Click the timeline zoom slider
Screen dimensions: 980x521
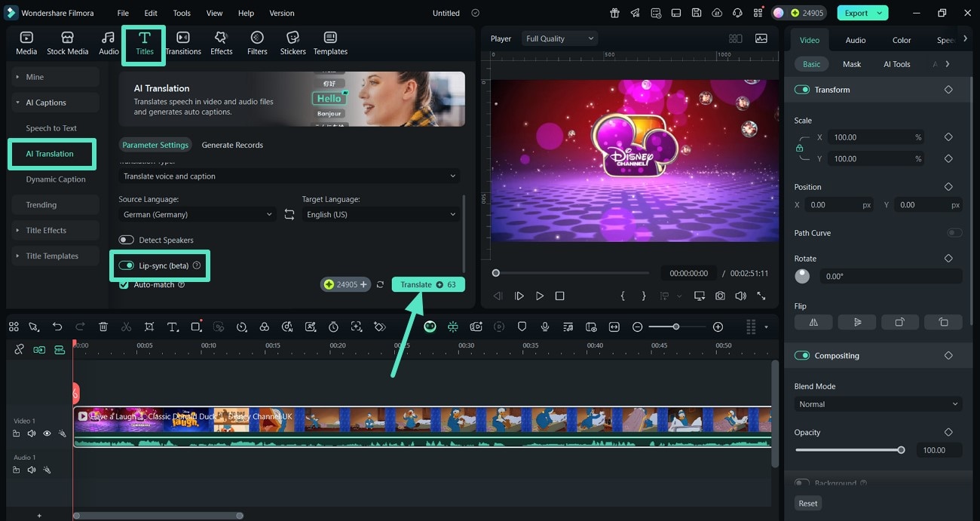(677, 326)
